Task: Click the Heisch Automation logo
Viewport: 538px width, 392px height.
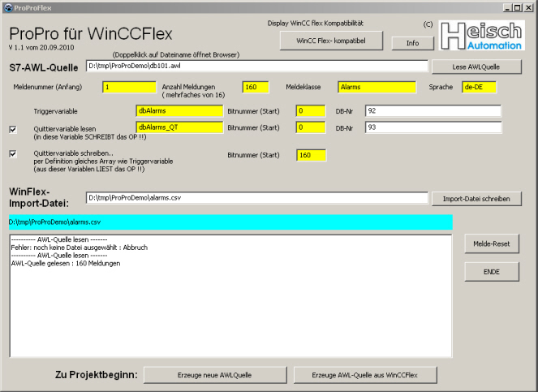Action: click(x=481, y=36)
